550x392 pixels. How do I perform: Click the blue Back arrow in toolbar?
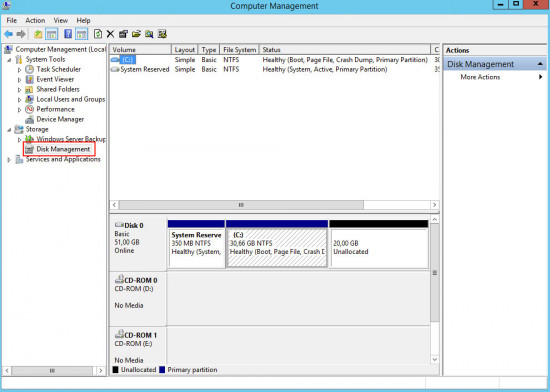[x=8, y=34]
